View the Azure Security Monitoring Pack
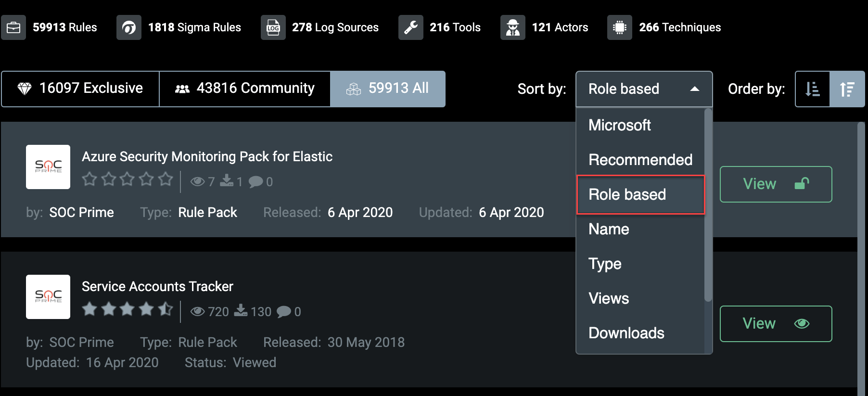Screen dimensions: 868x396 click(x=776, y=184)
